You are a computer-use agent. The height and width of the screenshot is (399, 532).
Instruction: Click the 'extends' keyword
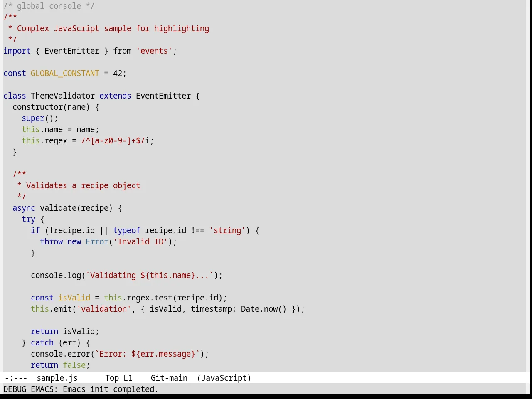pos(115,96)
